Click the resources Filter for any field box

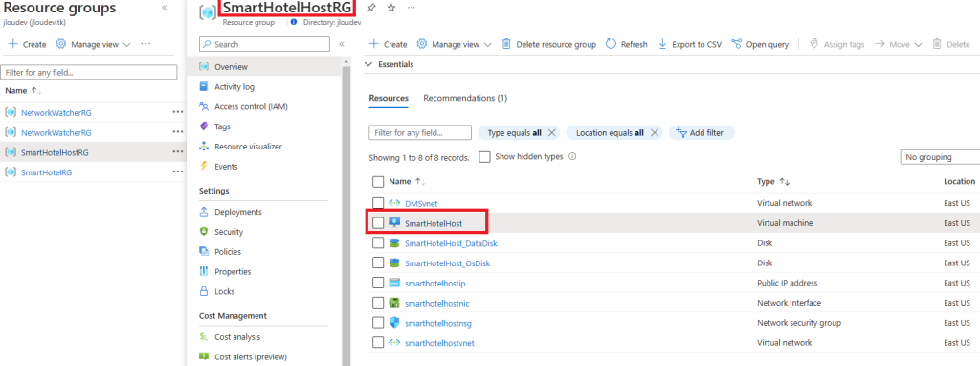pyautogui.click(x=420, y=132)
